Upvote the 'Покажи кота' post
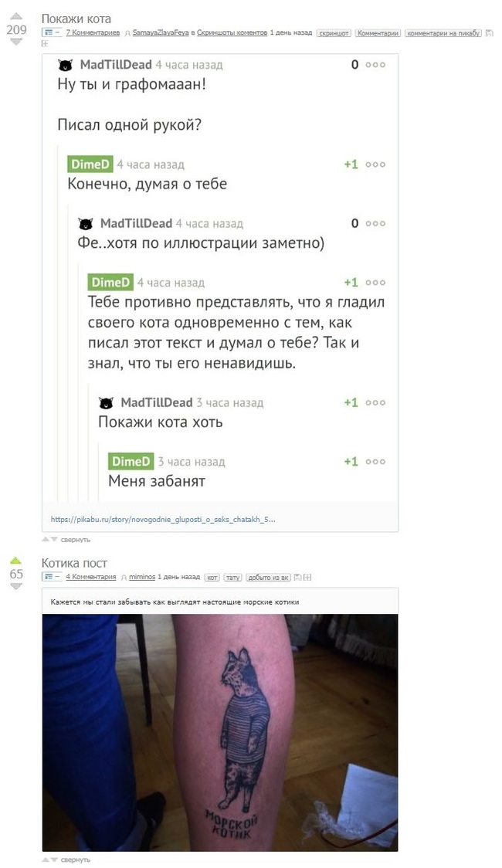The height and width of the screenshot is (868, 502). pos(16,15)
